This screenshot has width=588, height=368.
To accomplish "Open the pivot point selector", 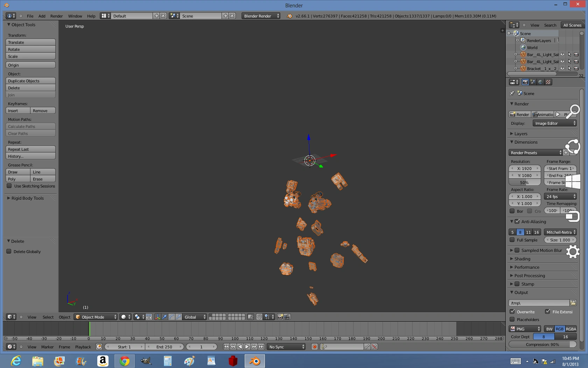I will [x=139, y=317].
